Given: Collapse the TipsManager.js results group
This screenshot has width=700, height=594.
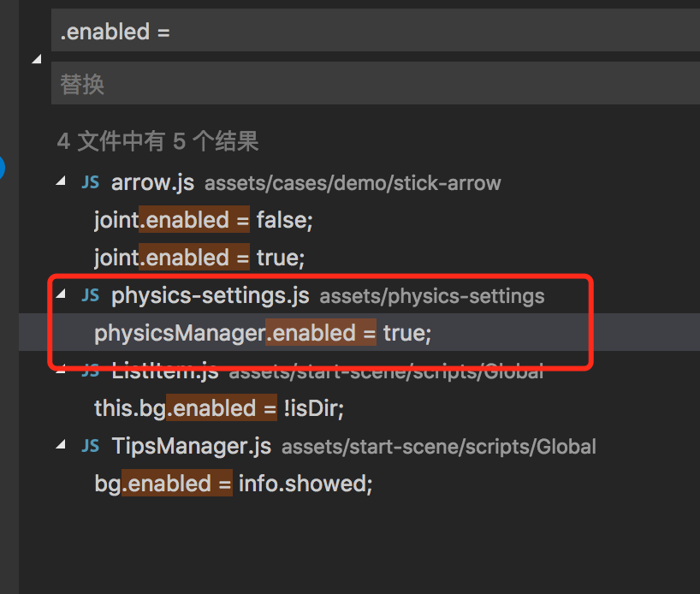Looking at the screenshot, I should (61, 446).
